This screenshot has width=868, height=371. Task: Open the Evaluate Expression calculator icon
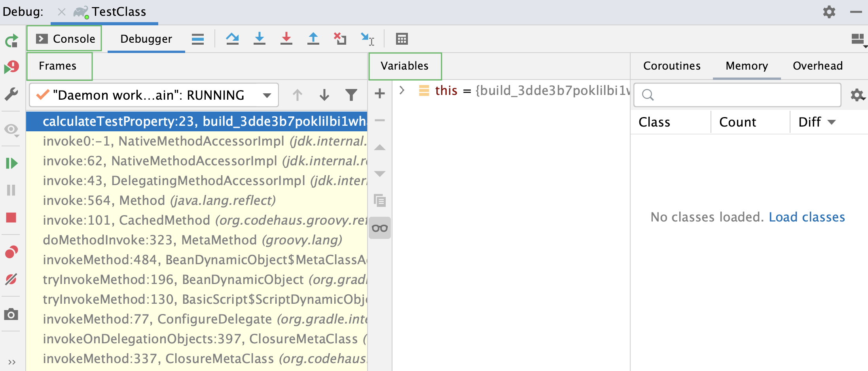[402, 38]
